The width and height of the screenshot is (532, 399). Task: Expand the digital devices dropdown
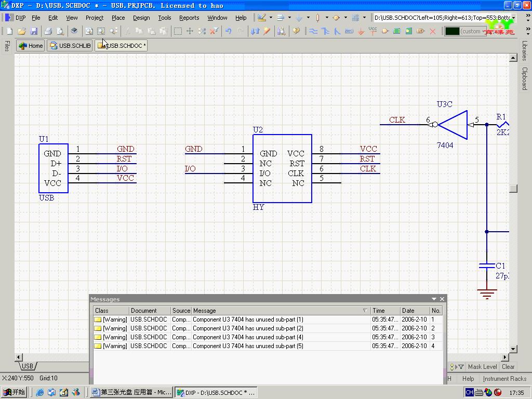(x=327, y=18)
